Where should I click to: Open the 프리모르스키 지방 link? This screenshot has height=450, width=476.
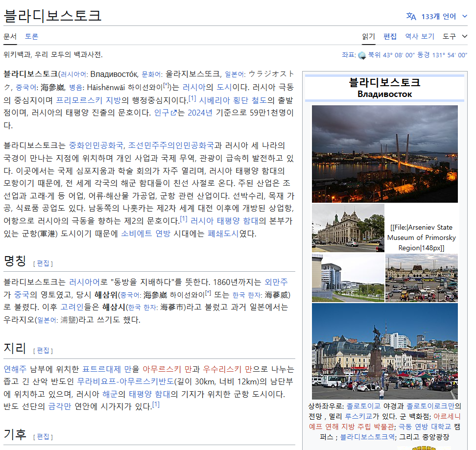89,100
